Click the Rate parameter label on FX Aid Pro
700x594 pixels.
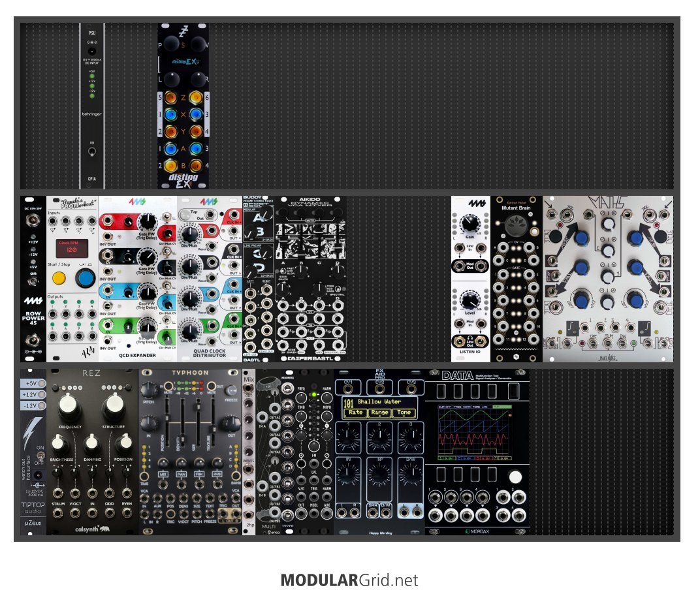[355, 413]
